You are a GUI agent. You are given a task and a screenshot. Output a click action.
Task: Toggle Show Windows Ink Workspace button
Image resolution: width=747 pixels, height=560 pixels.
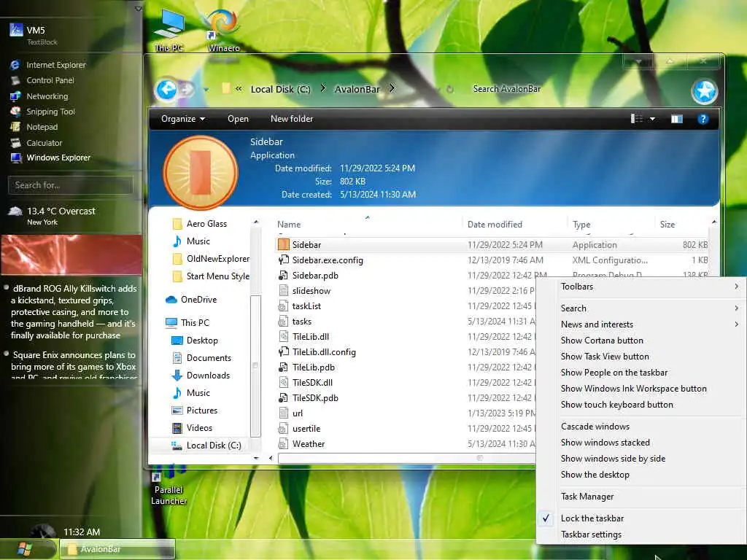pyautogui.click(x=634, y=389)
